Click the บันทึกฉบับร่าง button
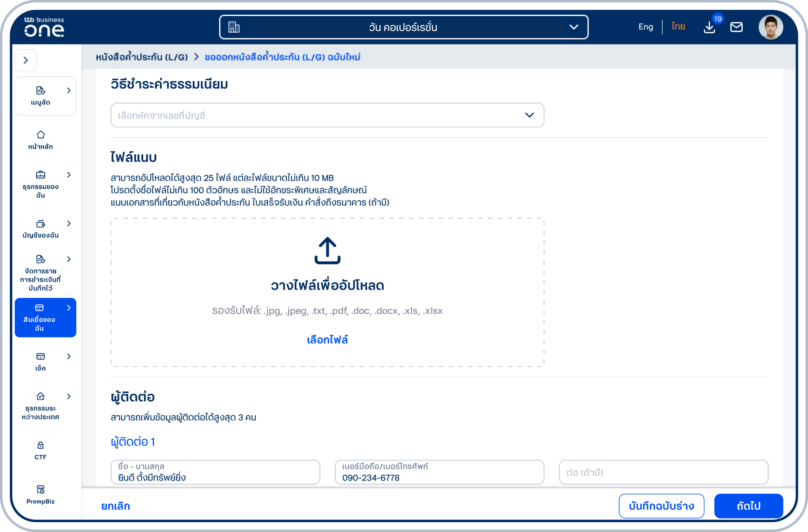Image resolution: width=808 pixels, height=532 pixels. coord(661,506)
